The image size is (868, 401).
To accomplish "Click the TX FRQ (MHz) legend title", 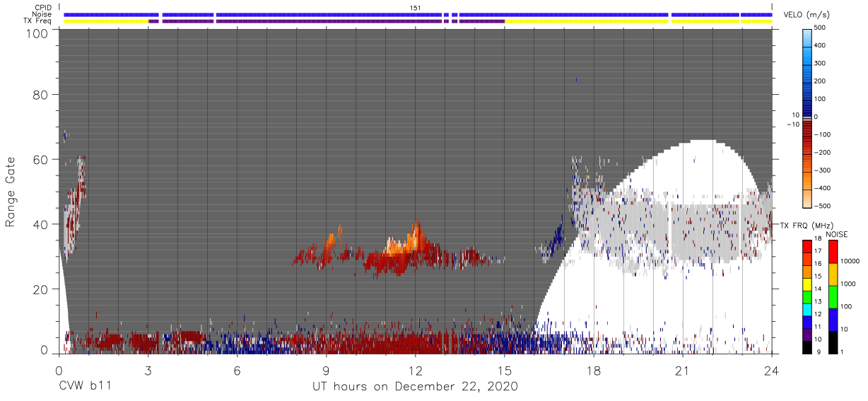I will click(807, 226).
